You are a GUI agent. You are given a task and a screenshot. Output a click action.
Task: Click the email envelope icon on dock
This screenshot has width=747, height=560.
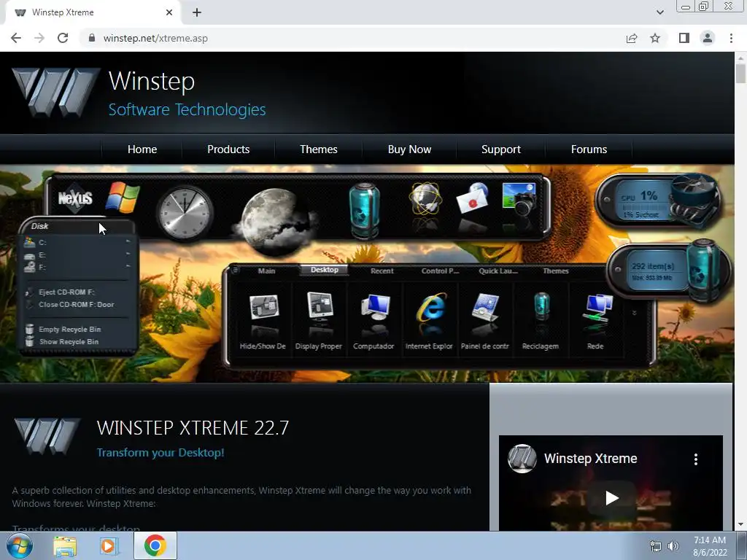tap(472, 198)
